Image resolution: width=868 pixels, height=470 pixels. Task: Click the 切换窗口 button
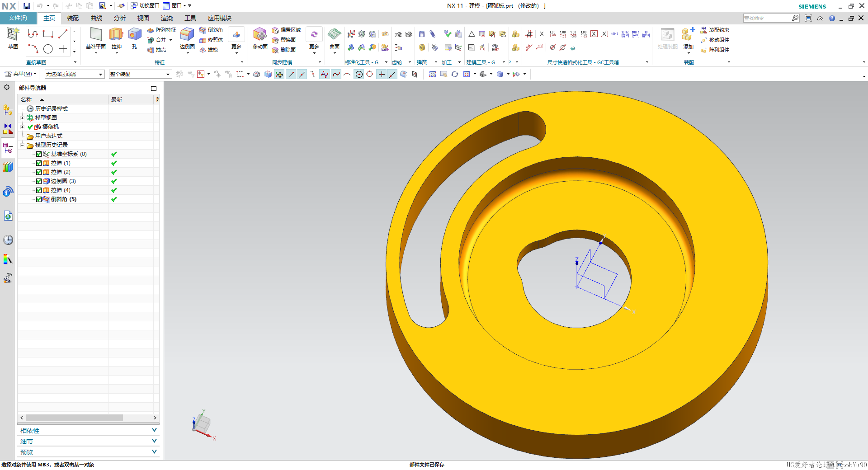pyautogui.click(x=145, y=6)
